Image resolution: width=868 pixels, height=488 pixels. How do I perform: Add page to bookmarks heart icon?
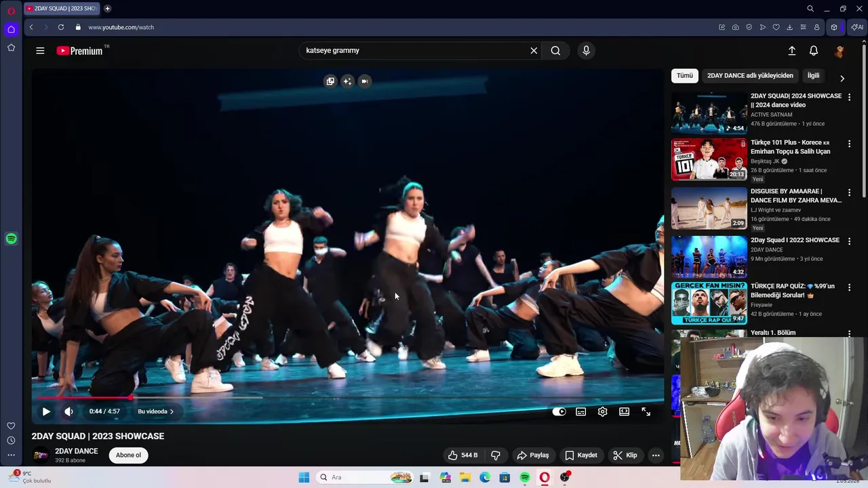(776, 27)
